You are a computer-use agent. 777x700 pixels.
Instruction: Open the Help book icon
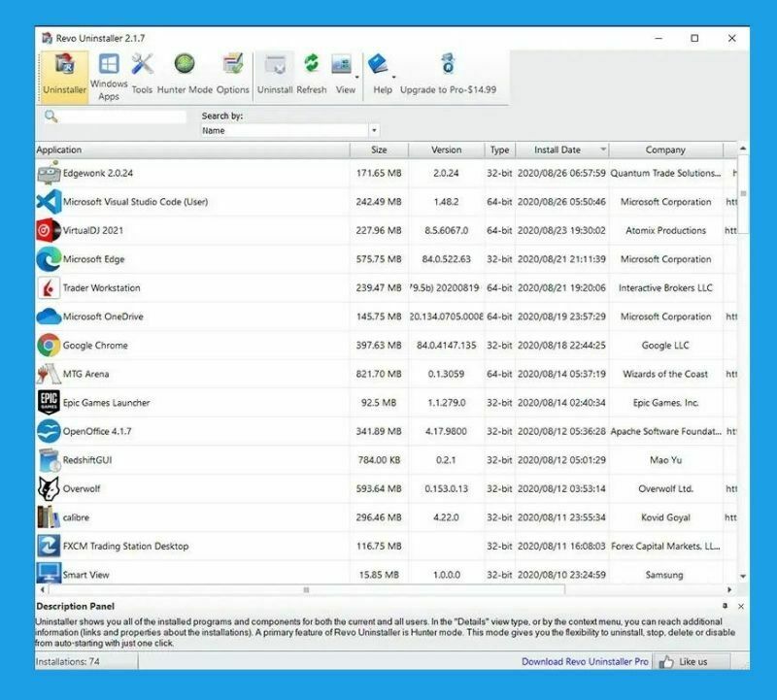[378, 64]
